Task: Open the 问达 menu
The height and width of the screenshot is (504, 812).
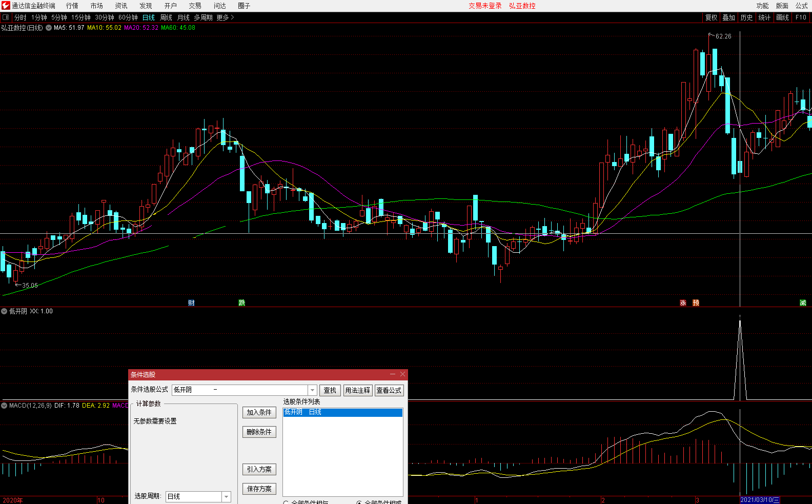Action: click(220, 6)
